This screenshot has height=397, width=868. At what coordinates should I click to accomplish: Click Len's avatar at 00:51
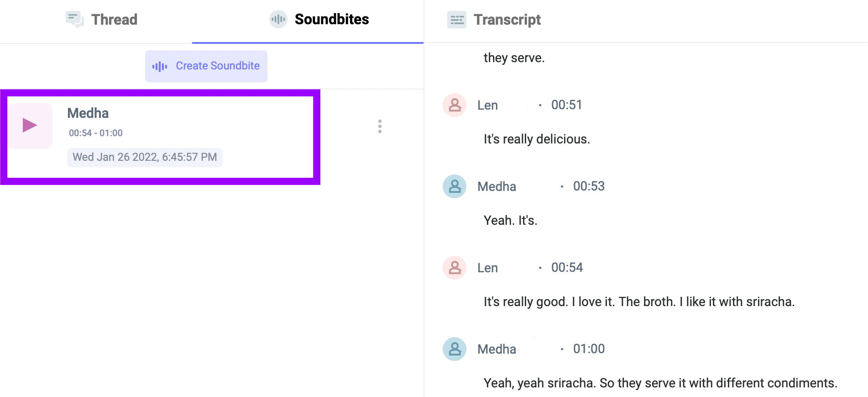pyautogui.click(x=455, y=105)
